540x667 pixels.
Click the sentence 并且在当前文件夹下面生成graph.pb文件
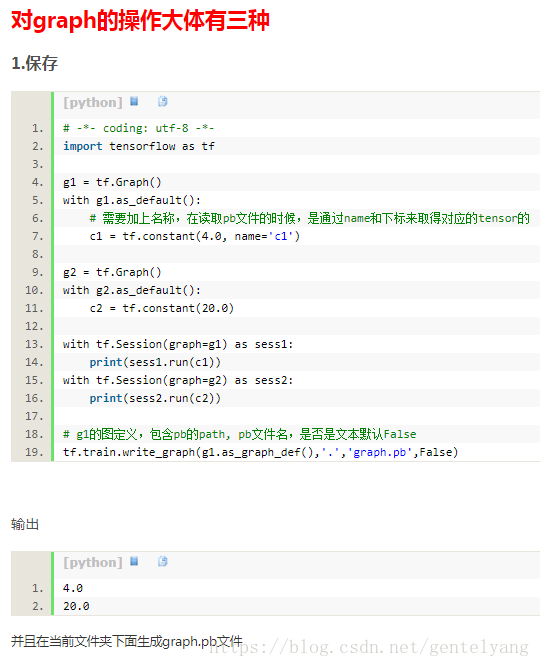(127, 641)
